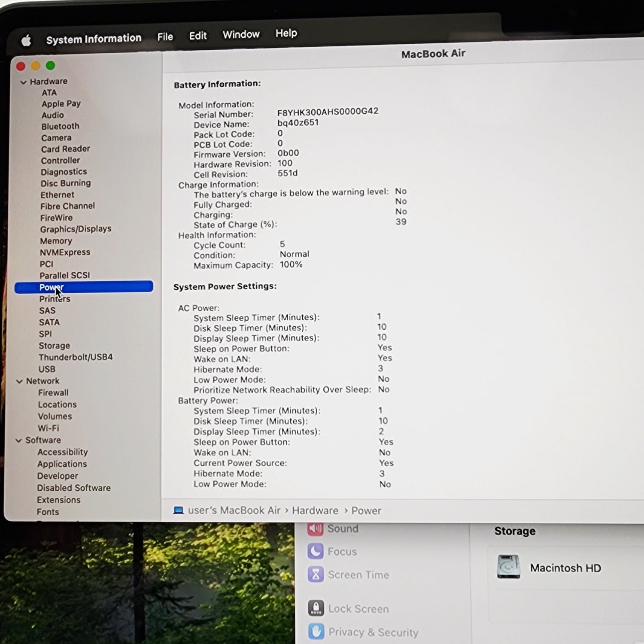The image size is (644, 644).
Task: Collapse the Hardware section chevron
Action: 23,82
